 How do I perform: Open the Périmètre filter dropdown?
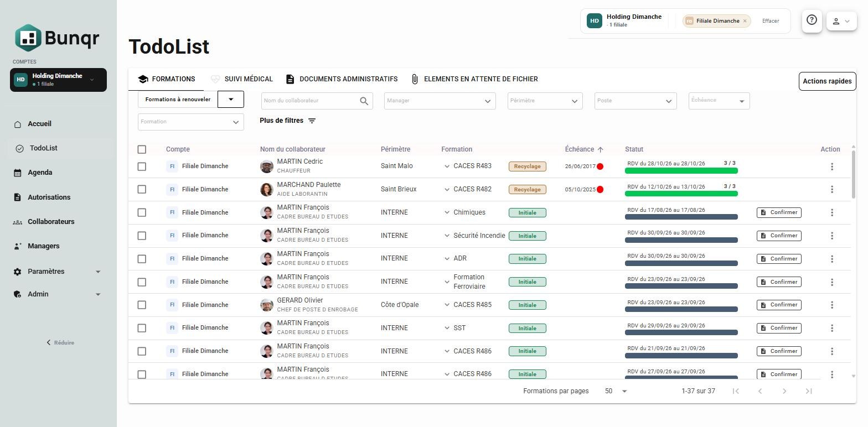pyautogui.click(x=545, y=101)
